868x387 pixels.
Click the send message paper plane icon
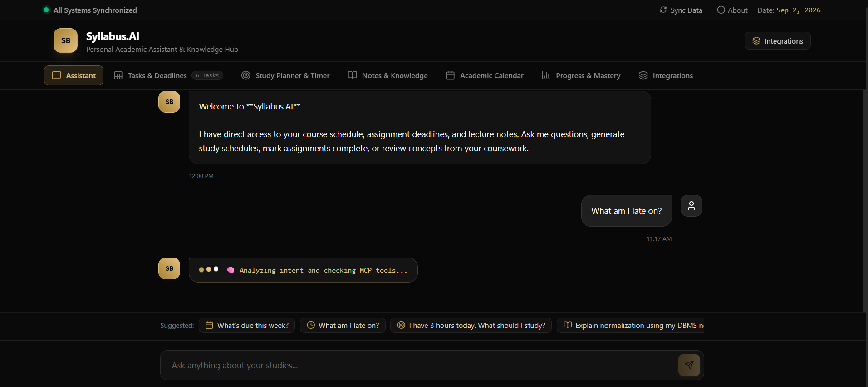[x=689, y=365]
